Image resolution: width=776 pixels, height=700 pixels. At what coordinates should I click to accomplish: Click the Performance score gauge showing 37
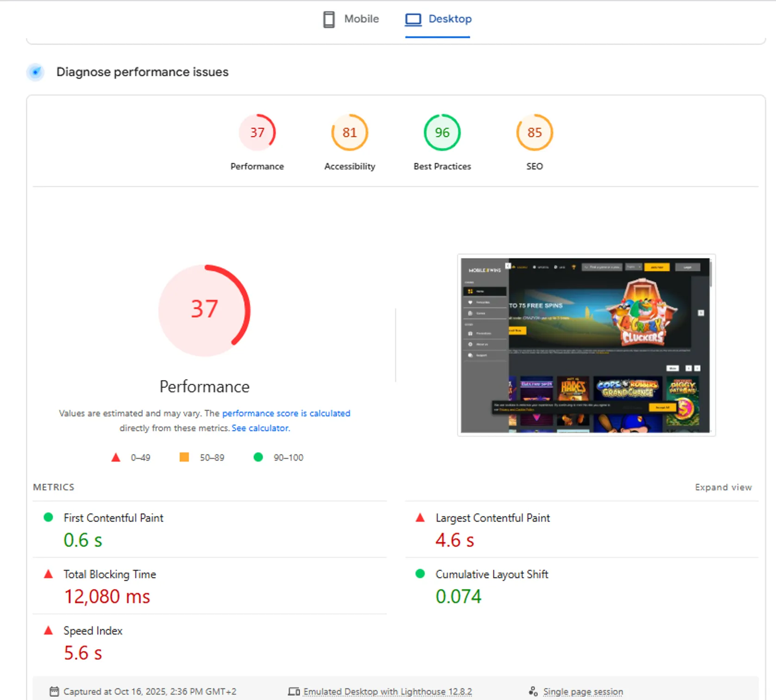257,133
